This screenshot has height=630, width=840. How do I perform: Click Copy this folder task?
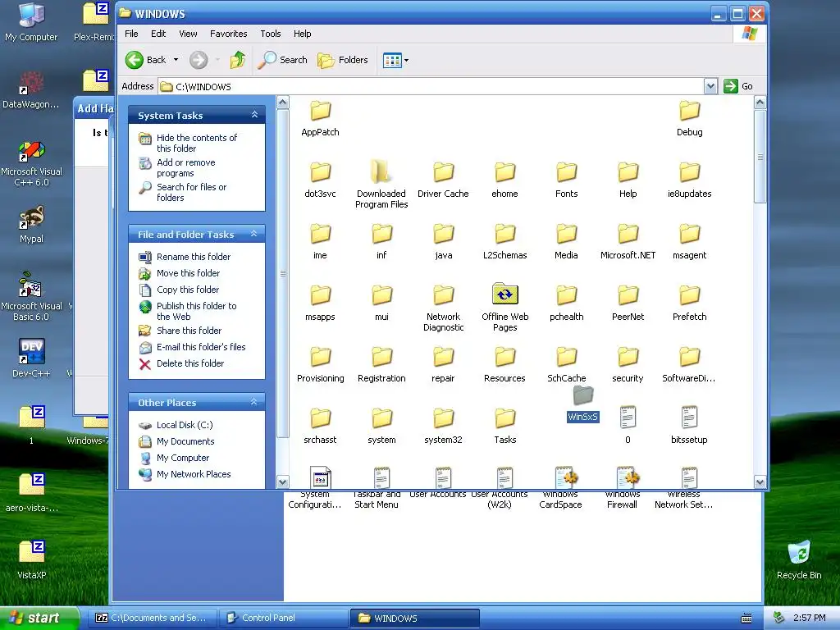[188, 290]
